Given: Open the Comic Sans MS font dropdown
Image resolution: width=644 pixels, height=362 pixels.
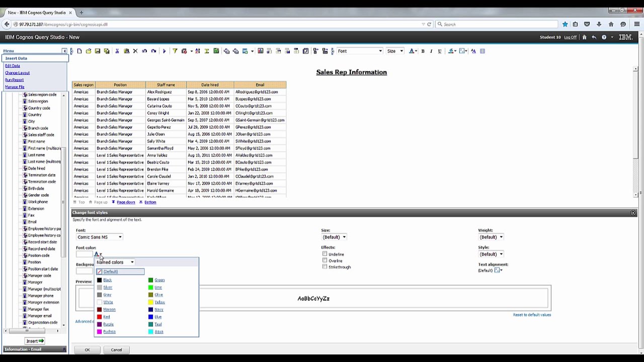Looking at the screenshot, I should 99,237.
